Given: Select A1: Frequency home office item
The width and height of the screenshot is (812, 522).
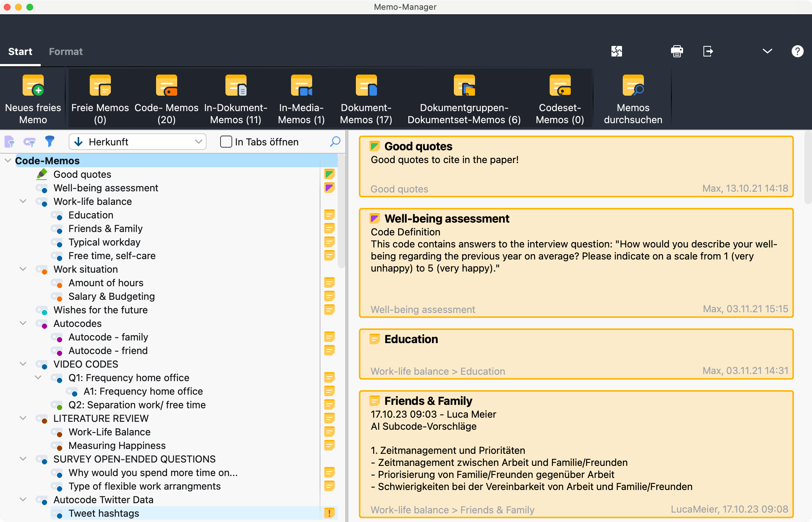Looking at the screenshot, I should 143,391.
